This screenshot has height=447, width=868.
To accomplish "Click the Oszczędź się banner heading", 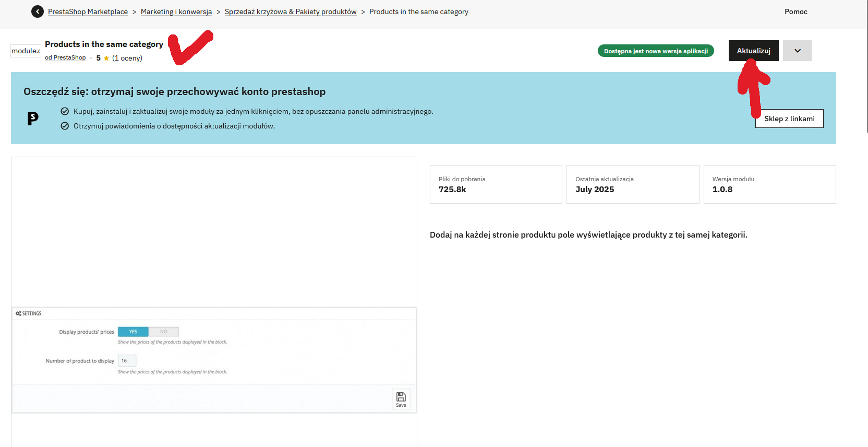I will coord(174,92).
